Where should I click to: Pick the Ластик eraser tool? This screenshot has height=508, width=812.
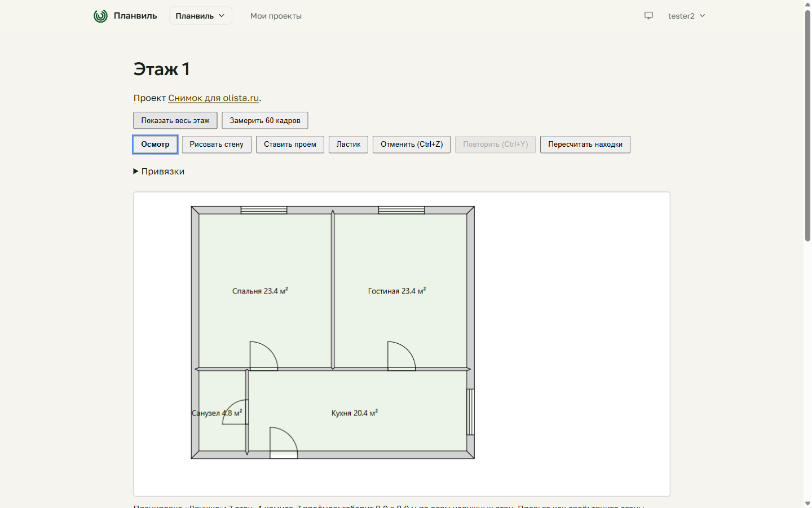pyautogui.click(x=348, y=144)
